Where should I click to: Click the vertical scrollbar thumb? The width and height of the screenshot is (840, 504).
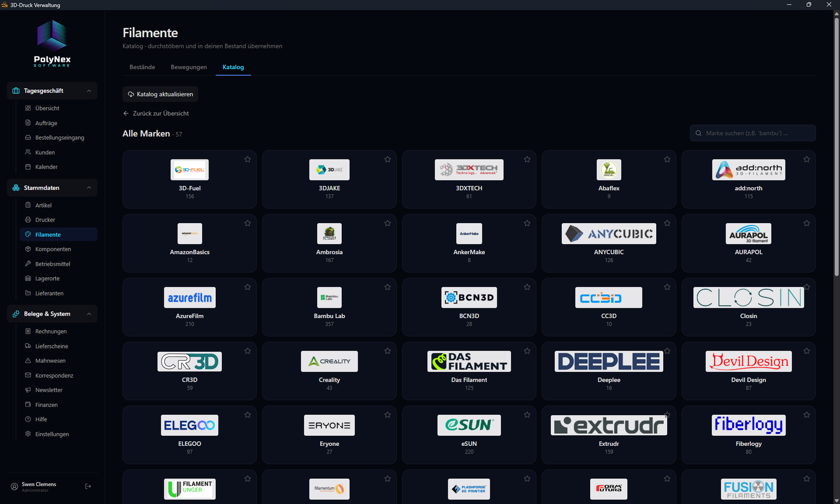click(837, 147)
